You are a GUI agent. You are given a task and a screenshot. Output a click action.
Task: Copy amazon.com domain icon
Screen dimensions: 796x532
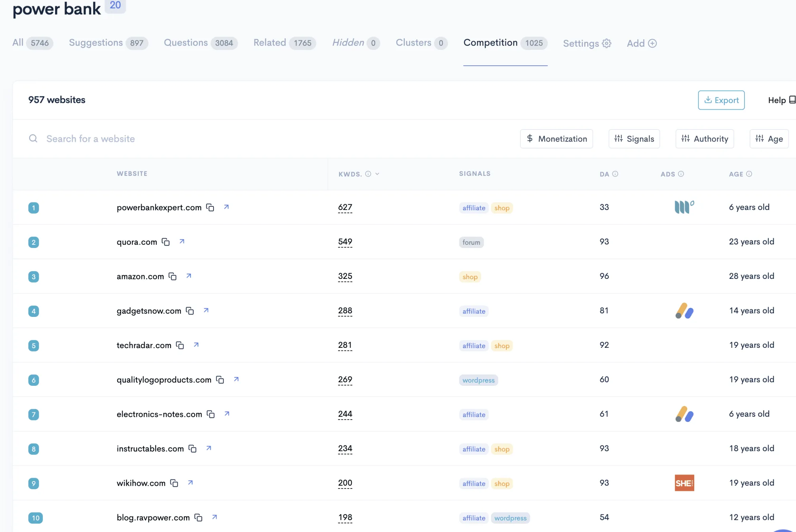pos(173,276)
